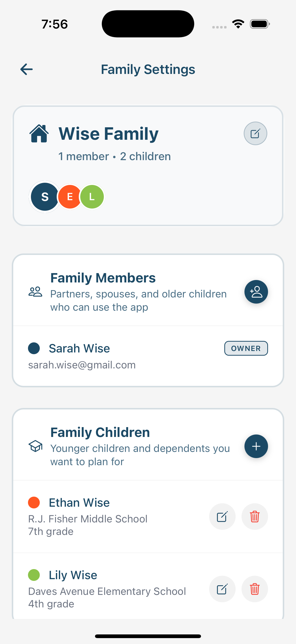Open the Ethan Wise child entry

148,517
